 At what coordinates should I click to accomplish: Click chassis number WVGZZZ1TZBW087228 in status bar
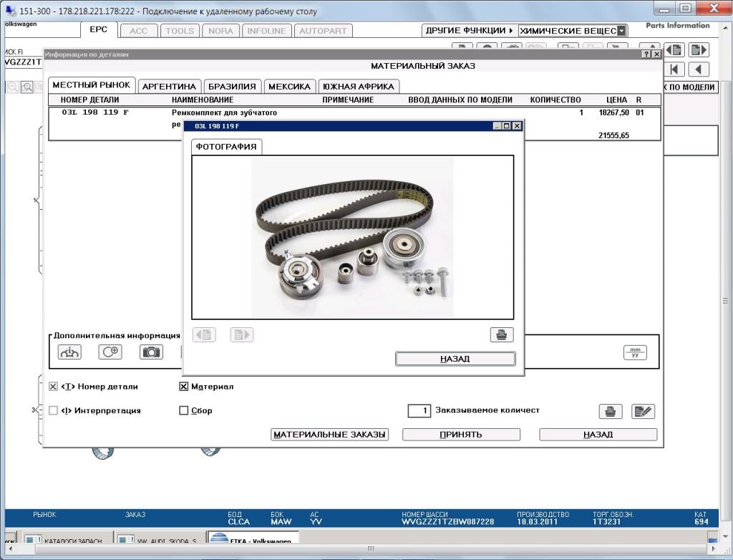[x=448, y=521]
